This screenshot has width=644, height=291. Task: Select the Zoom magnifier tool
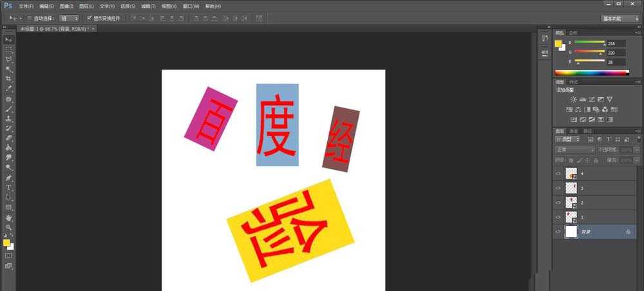[x=9, y=227]
